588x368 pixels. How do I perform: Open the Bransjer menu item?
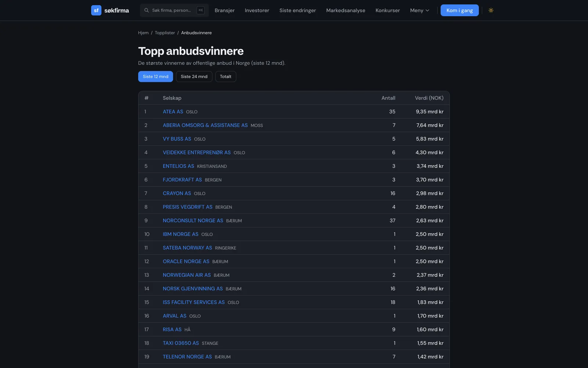pos(225,10)
